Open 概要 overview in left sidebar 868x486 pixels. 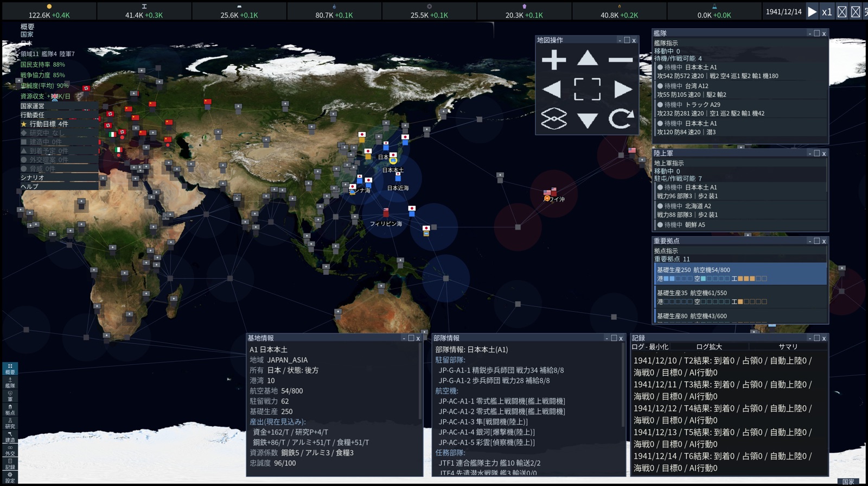point(10,369)
